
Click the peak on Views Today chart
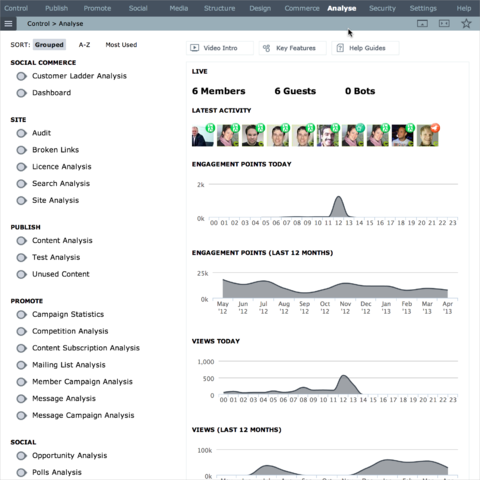[x=343, y=376]
